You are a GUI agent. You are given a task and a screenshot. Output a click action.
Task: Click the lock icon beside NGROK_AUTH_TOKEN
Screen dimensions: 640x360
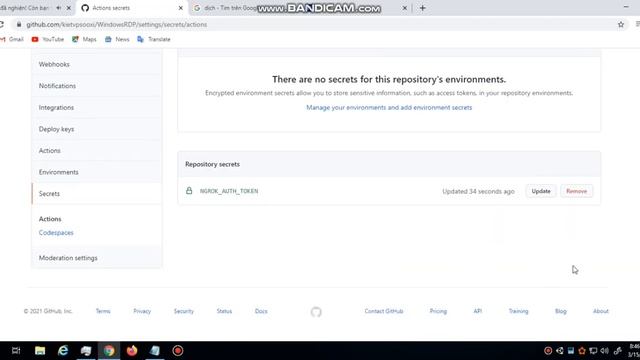pos(189,191)
